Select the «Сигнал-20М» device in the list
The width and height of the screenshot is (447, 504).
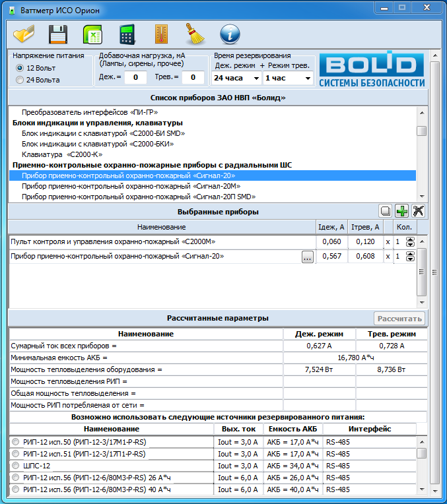[x=129, y=186]
